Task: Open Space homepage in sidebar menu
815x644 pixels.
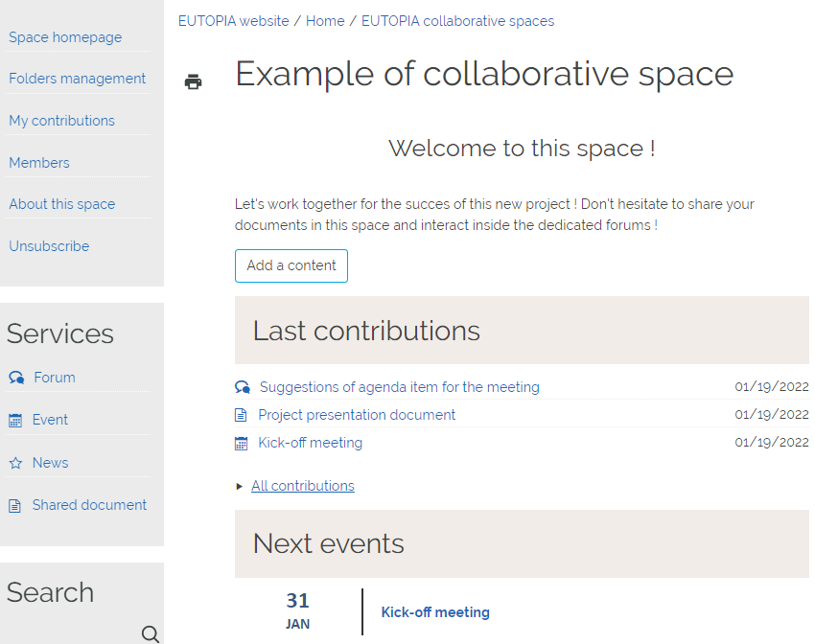Action: coord(65,37)
